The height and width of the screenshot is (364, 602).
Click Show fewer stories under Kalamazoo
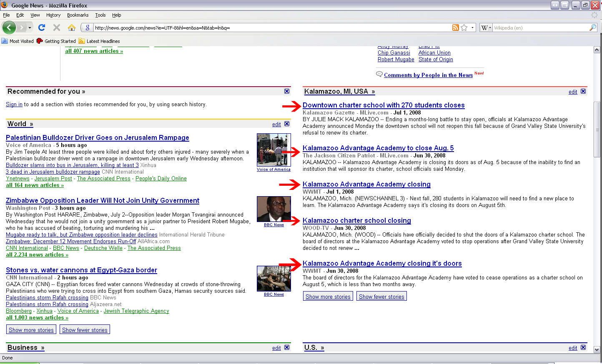pos(381,297)
